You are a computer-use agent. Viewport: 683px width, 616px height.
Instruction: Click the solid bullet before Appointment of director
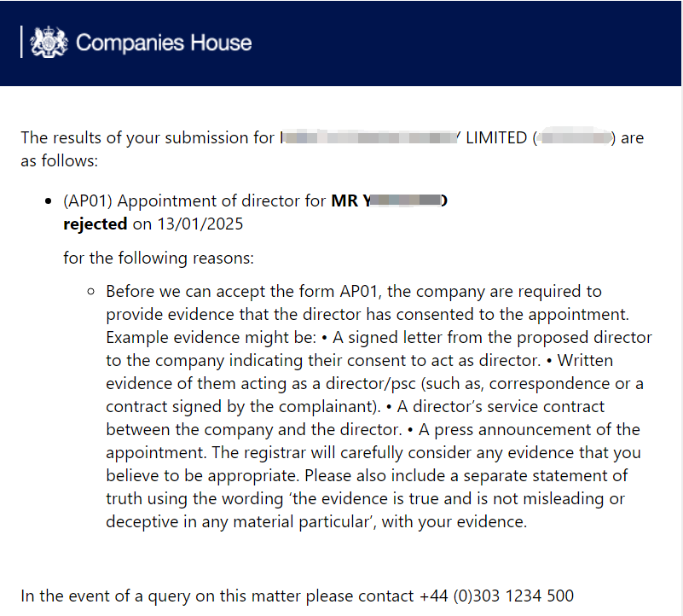pyautogui.click(x=49, y=201)
